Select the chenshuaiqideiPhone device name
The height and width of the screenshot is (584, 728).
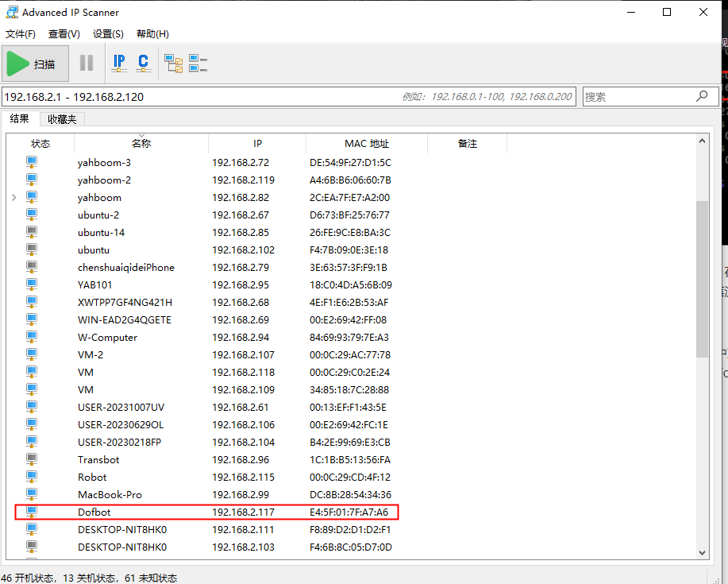pos(125,267)
